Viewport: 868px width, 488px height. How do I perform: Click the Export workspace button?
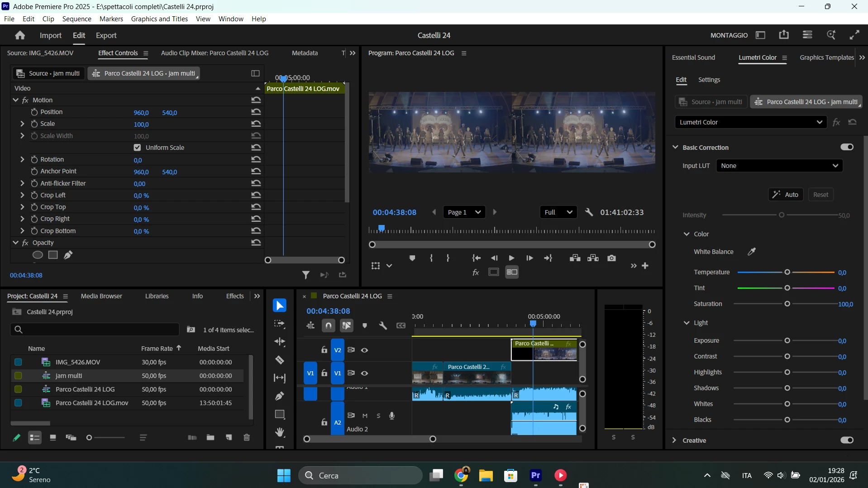[106, 35]
